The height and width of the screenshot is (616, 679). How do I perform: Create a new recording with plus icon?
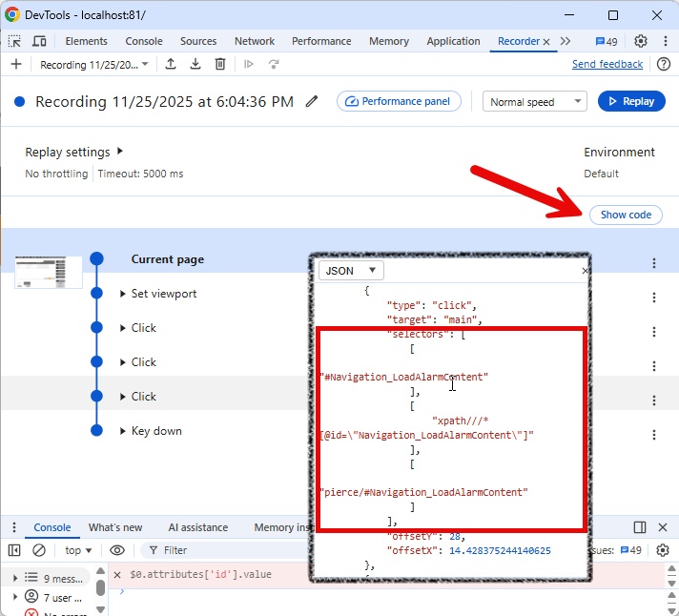15,64
